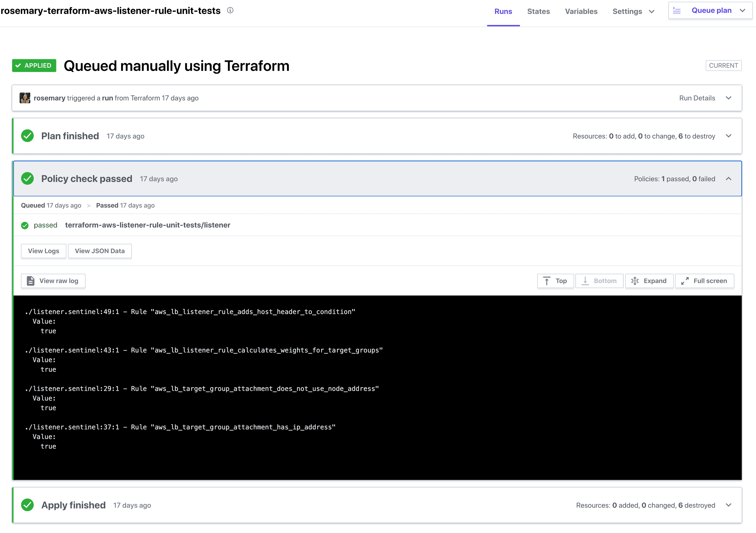
Task: Switch to the States tab
Action: 538,12
